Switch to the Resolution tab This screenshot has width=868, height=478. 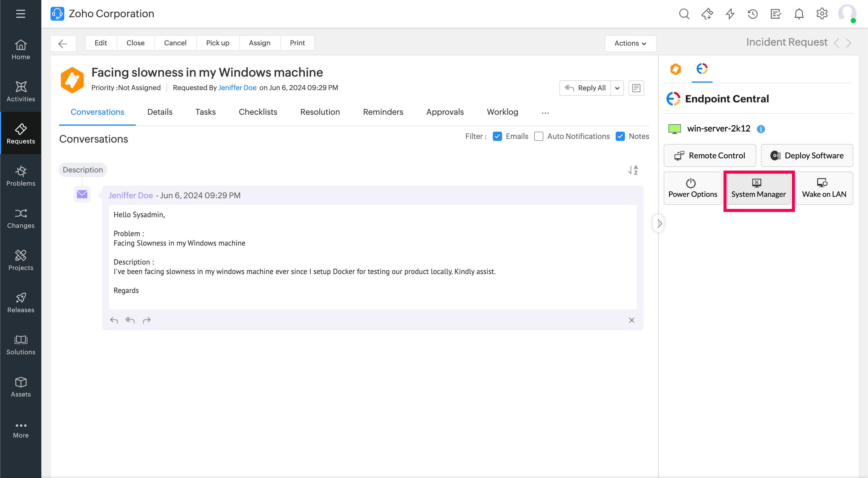tap(320, 112)
